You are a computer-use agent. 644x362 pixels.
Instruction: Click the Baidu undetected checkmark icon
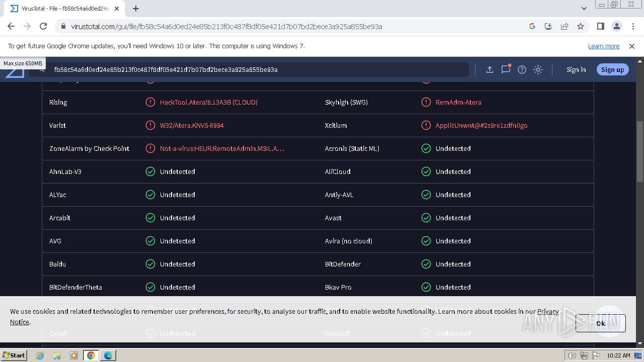(150, 264)
